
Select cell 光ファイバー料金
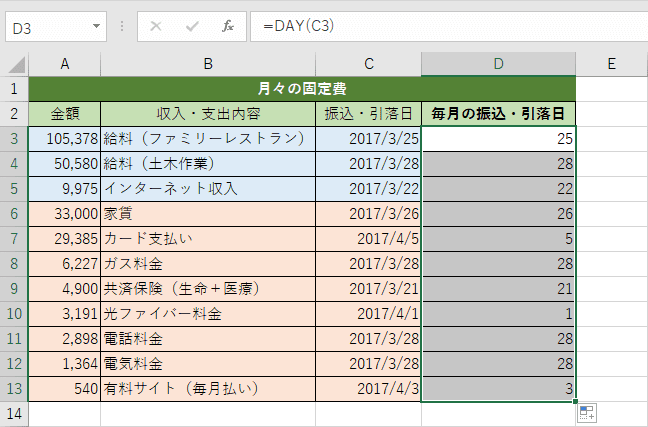tap(208, 314)
